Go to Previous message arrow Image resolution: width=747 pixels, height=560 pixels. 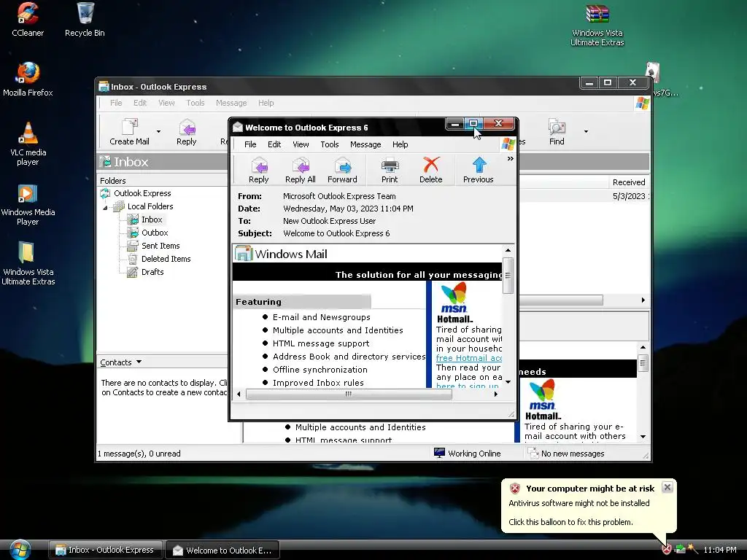(x=479, y=170)
